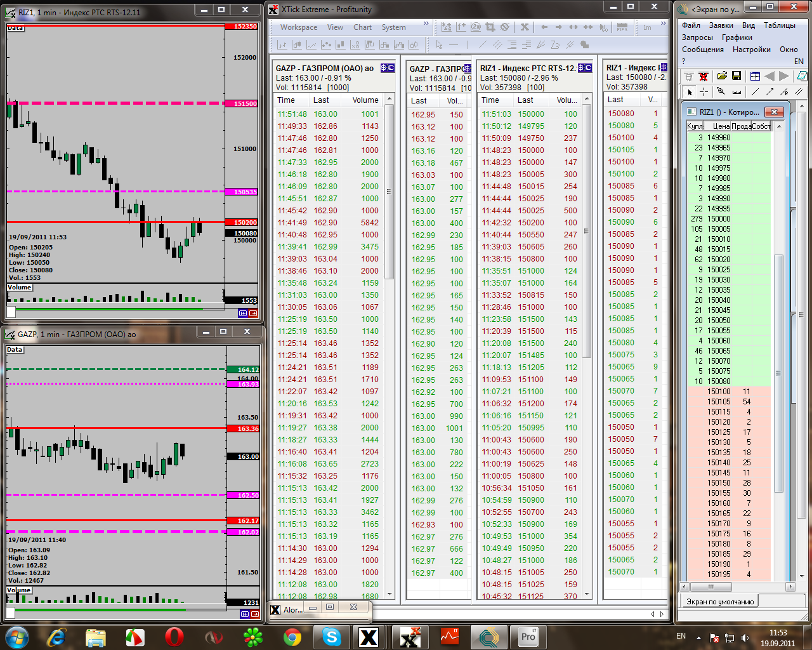Open the Chart menu in XTick
Image resolution: width=812 pixels, height=650 pixels.
pos(363,27)
